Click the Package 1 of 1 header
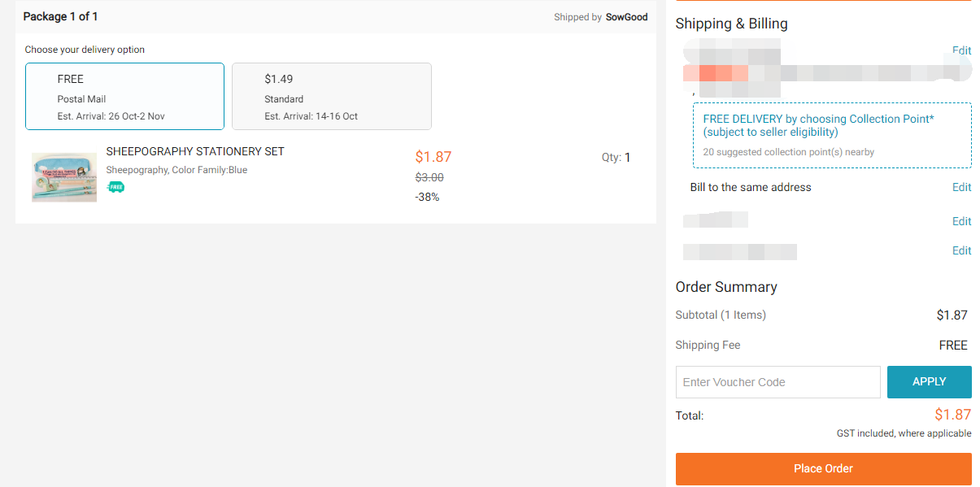980x487 pixels. click(60, 17)
